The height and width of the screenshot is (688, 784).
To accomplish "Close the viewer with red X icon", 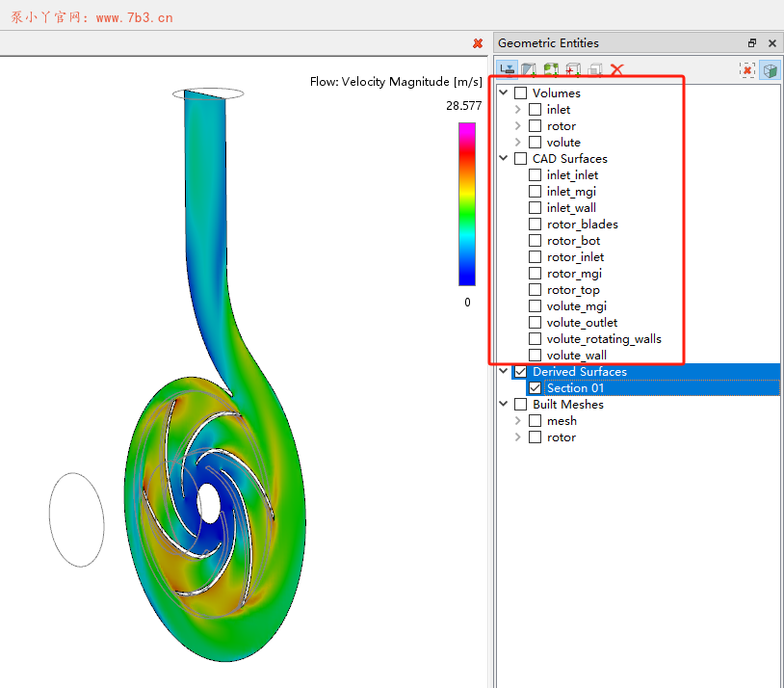I will (478, 43).
